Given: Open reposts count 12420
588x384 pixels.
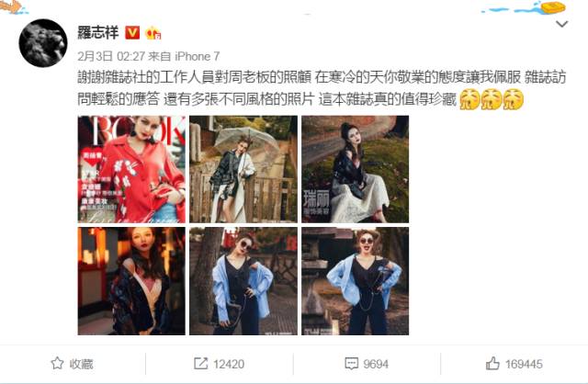Looking at the screenshot, I should coord(229,364).
